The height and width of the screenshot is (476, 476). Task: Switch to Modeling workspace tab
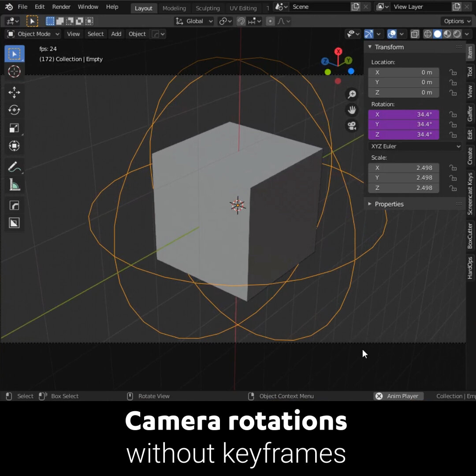click(174, 8)
